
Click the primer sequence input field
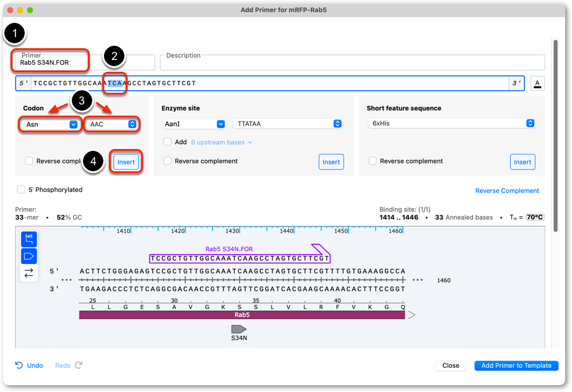point(270,83)
